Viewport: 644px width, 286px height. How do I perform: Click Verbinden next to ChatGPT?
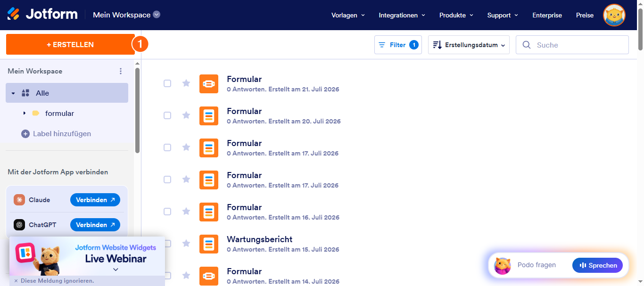pos(95,225)
